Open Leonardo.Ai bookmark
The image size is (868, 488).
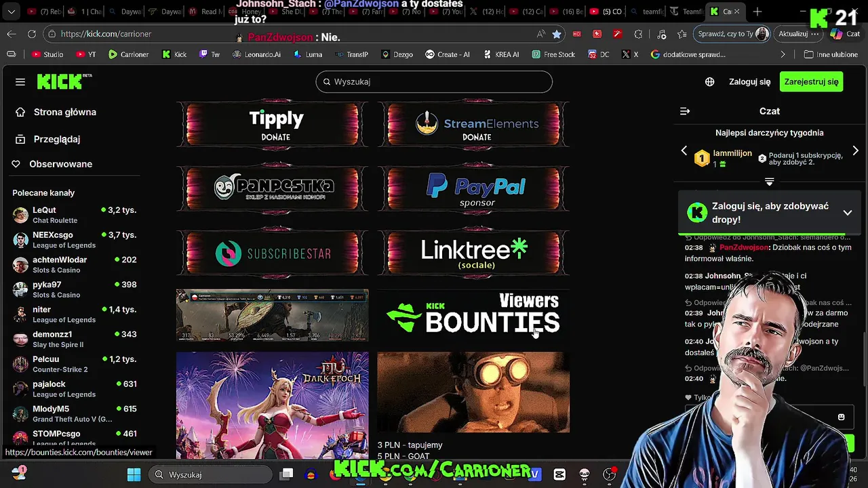tap(256, 54)
